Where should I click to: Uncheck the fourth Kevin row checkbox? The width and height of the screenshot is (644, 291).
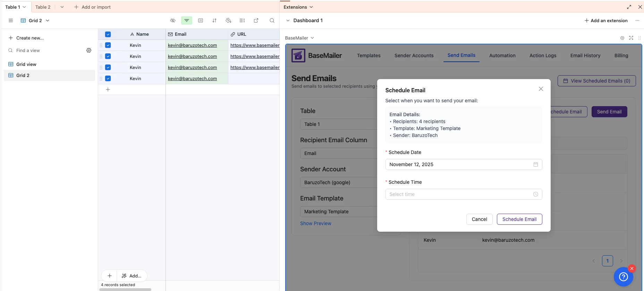coord(108,78)
